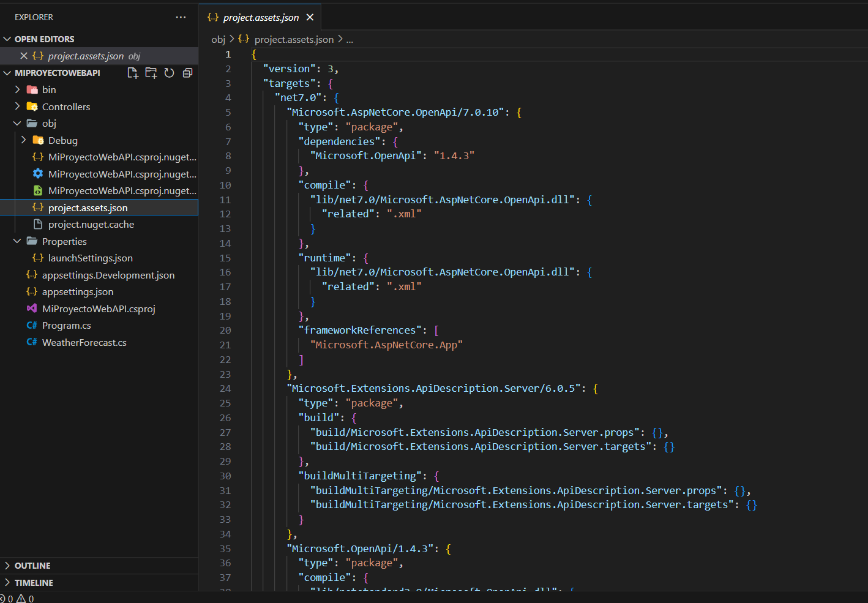Click the bin folder icon
This screenshot has width=868, height=603.
coord(32,89)
